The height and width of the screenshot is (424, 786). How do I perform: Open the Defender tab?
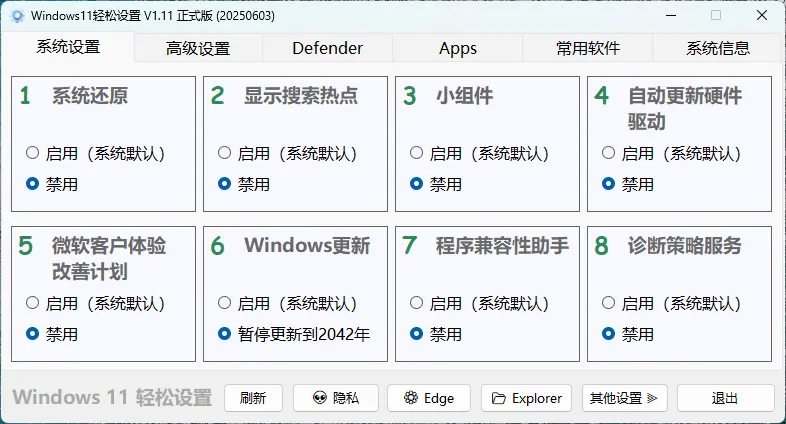click(327, 48)
